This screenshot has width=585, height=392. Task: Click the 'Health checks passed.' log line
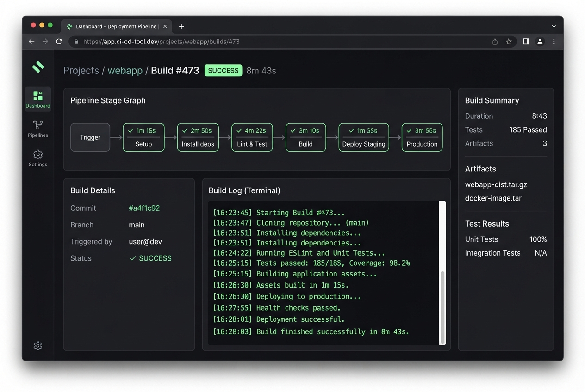click(x=277, y=308)
